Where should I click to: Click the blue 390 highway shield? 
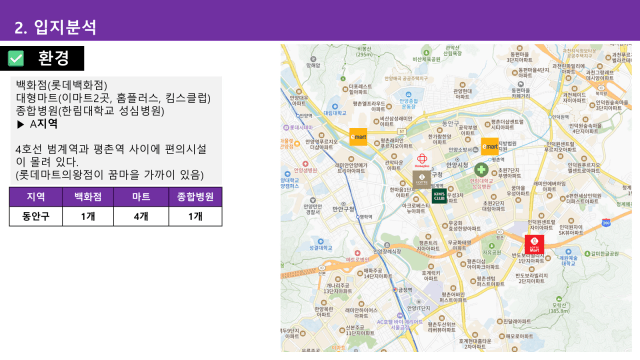point(606,223)
